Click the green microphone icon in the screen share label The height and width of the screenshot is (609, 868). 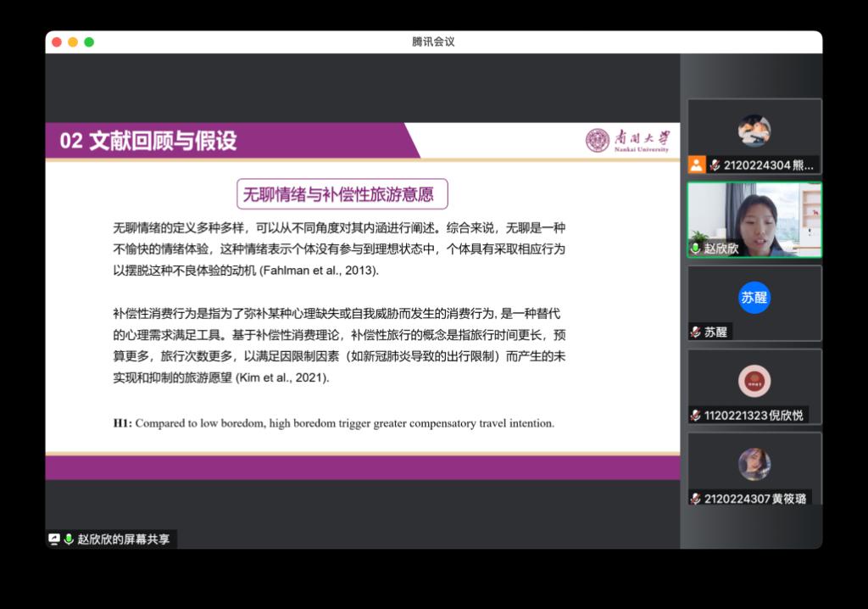69,539
